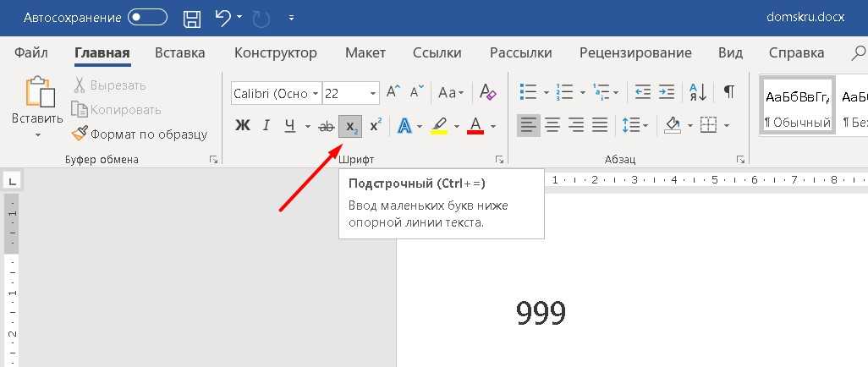Toggle italic with the I button
Image resolution: width=868 pixels, height=367 pixels.
(x=266, y=126)
